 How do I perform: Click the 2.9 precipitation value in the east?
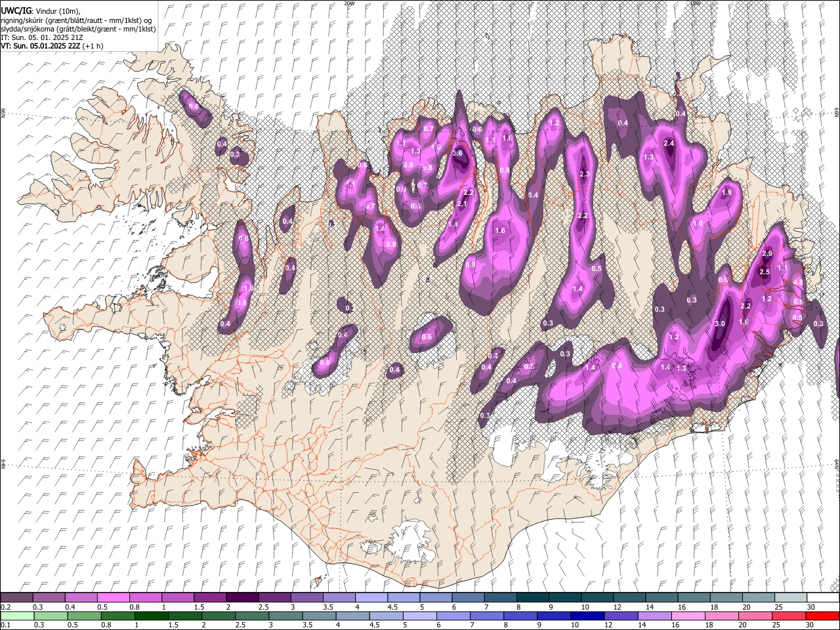tap(766, 253)
